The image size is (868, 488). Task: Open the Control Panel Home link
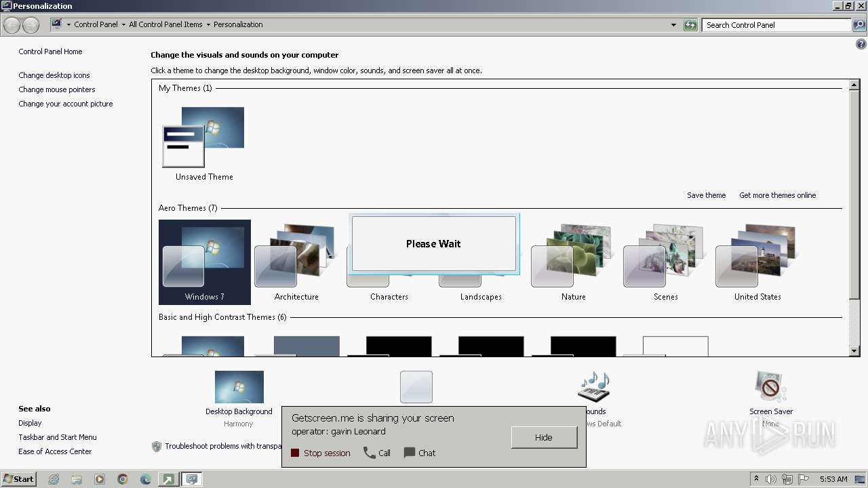tap(50, 52)
